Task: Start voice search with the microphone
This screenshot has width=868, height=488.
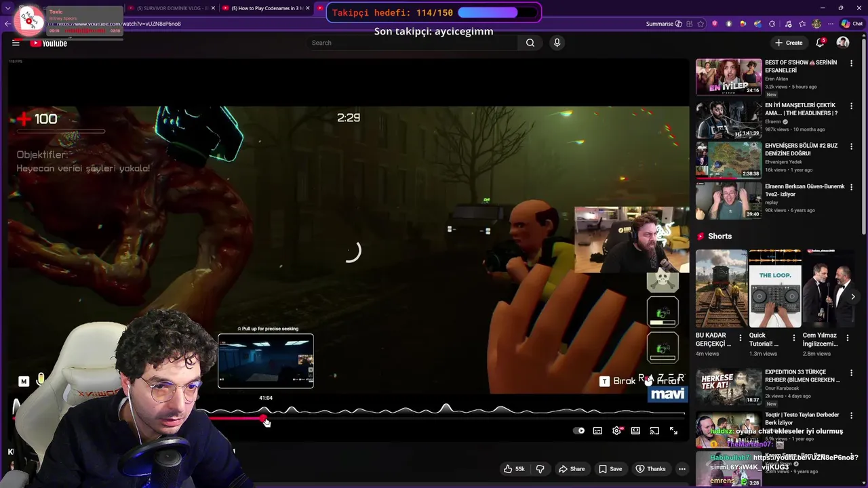Action: coord(557,43)
